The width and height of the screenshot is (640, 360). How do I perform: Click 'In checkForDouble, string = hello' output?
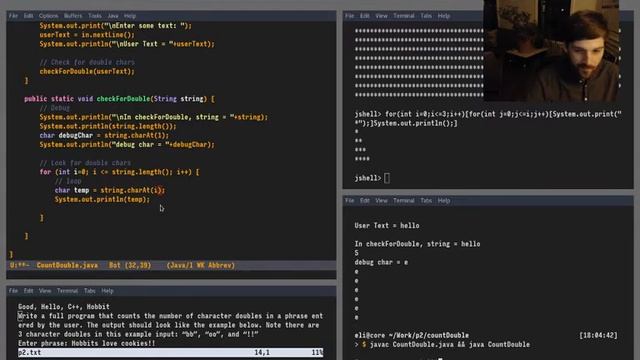pos(417,244)
